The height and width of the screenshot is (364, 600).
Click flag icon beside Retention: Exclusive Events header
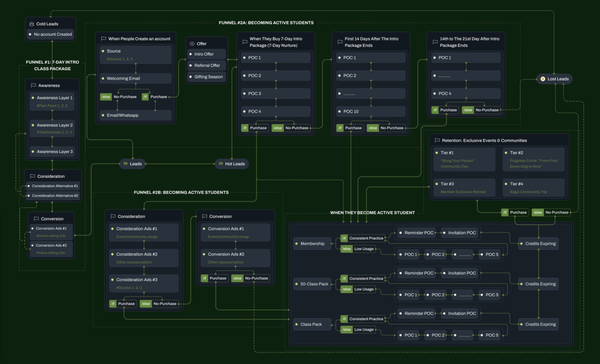(x=437, y=140)
